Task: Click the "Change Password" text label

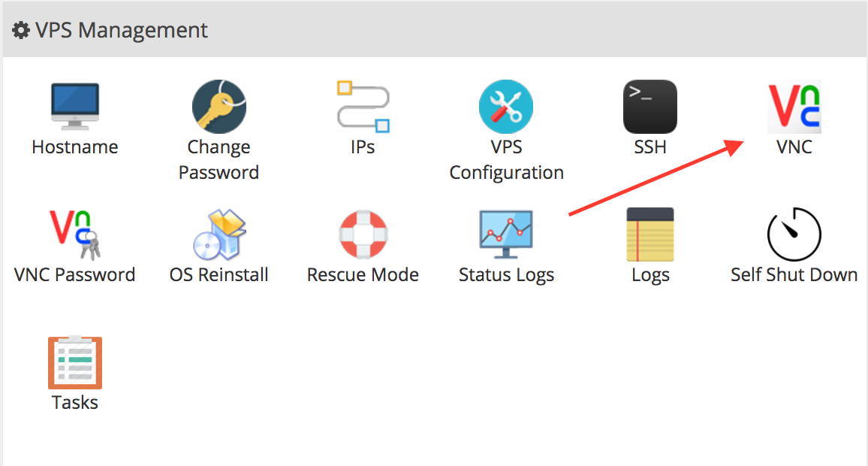Action: (x=219, y=159)
